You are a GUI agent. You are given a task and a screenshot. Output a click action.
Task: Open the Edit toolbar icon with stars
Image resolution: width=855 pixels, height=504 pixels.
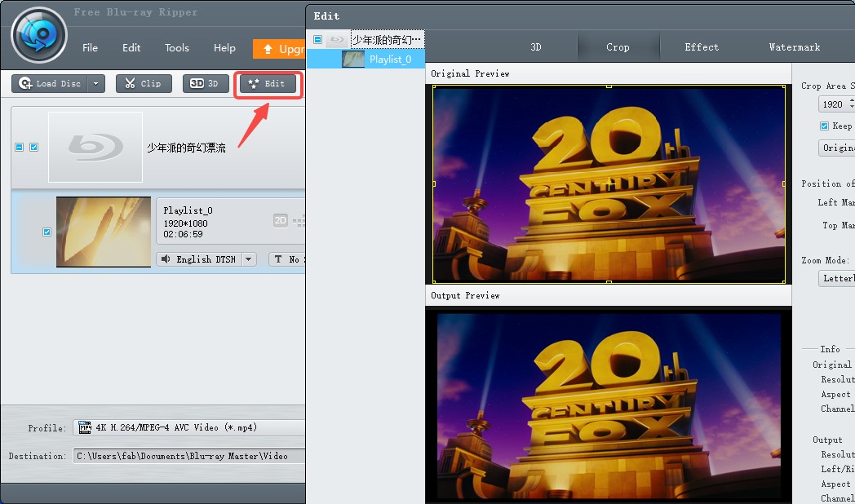tap(268, 83)
